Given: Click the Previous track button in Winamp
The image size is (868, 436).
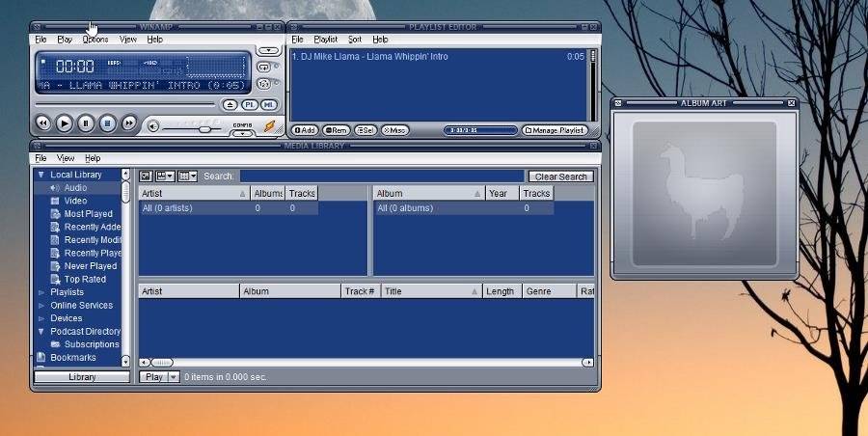Looking at the screenshot, I should coord(43,123).
